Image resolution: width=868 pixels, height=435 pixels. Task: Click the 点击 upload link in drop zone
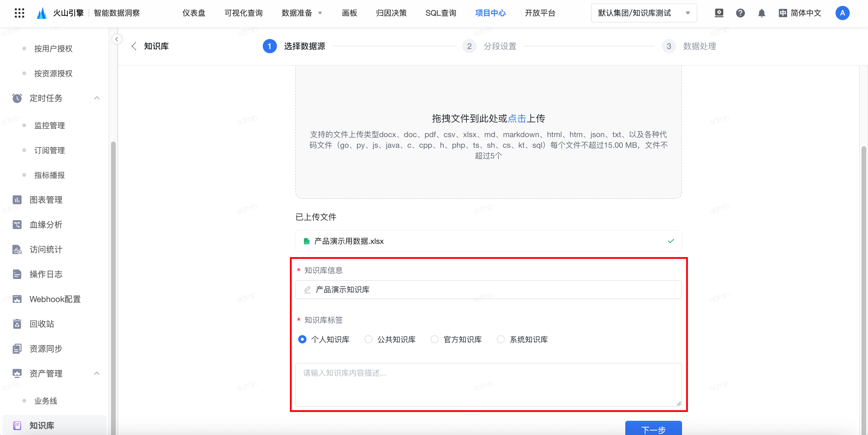pyautogui.click(x=517, y=119)
